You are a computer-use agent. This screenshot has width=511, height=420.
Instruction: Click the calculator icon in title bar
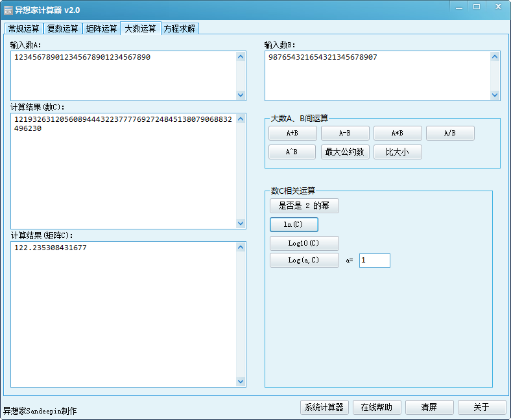point(8,10)
